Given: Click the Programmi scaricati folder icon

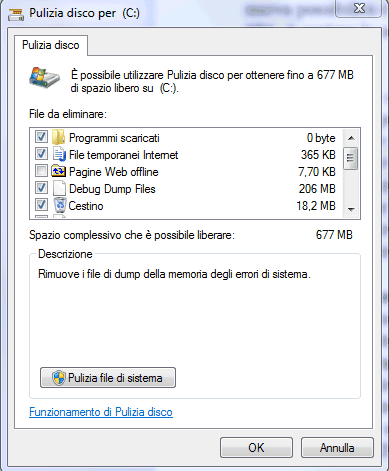Looking at the screenshot, I should [59, 137].
